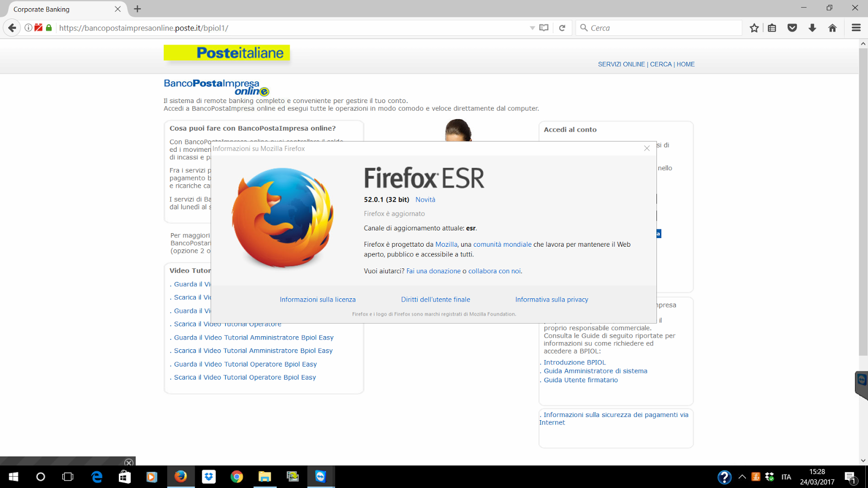Dismiss the bottom-left status overlay
This screenshot has height=488, width=868.
pos(129,463)
